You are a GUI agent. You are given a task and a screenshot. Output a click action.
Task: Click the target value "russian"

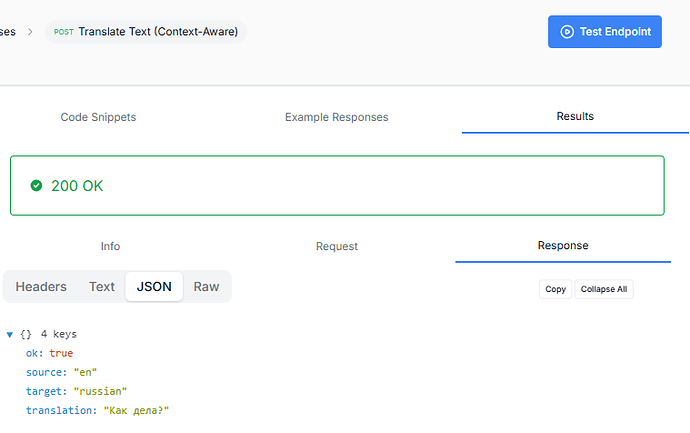pyautogui.click(x=100, y=391)
